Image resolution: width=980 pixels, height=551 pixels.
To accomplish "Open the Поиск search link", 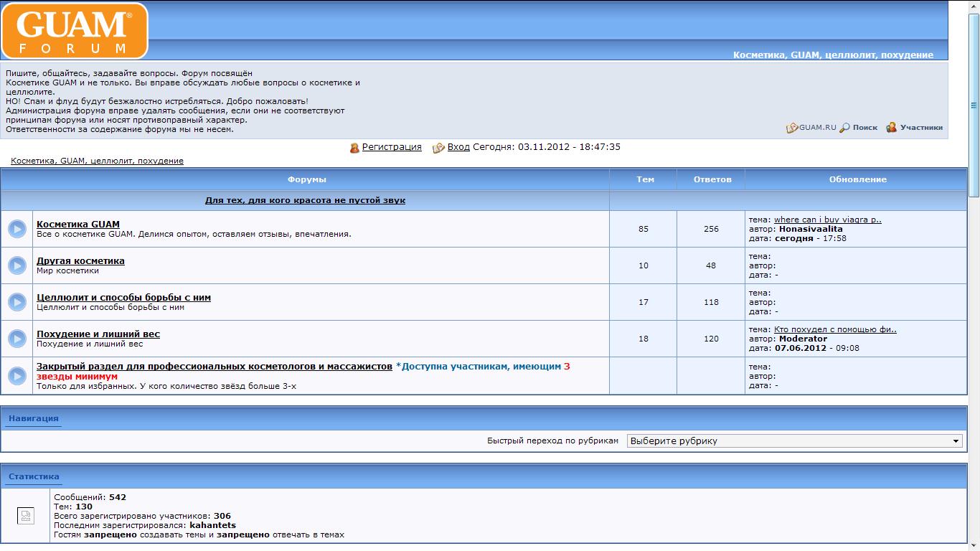I will [865, 128].
